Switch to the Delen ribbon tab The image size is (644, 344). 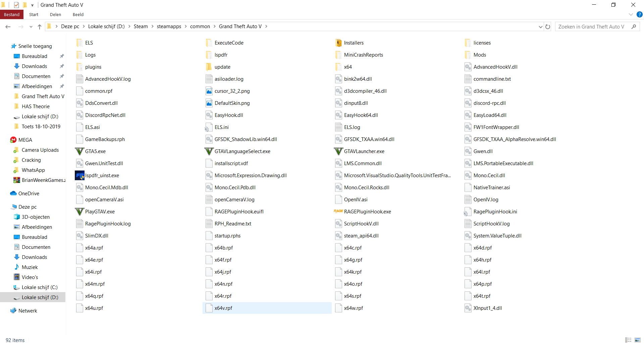point(55,14)
